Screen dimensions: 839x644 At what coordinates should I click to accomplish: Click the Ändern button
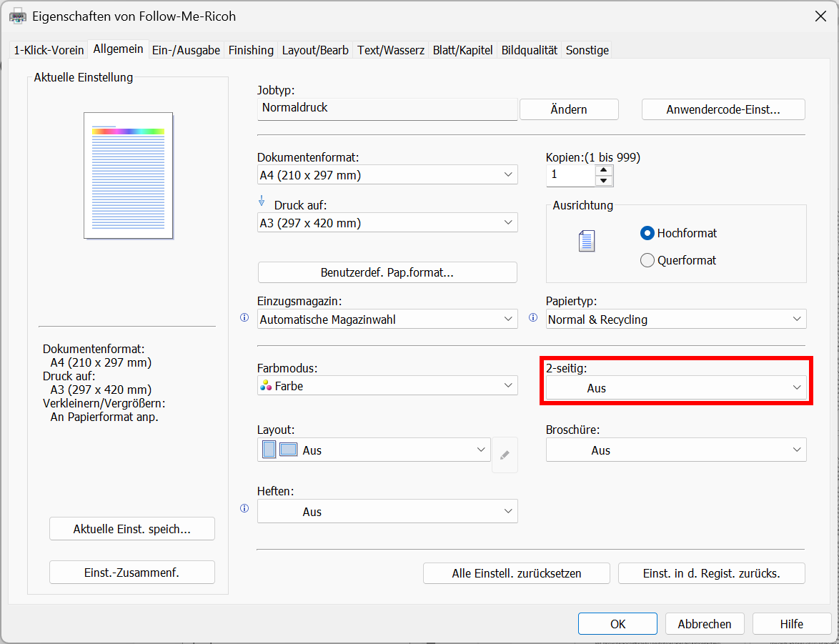(569, 109)
